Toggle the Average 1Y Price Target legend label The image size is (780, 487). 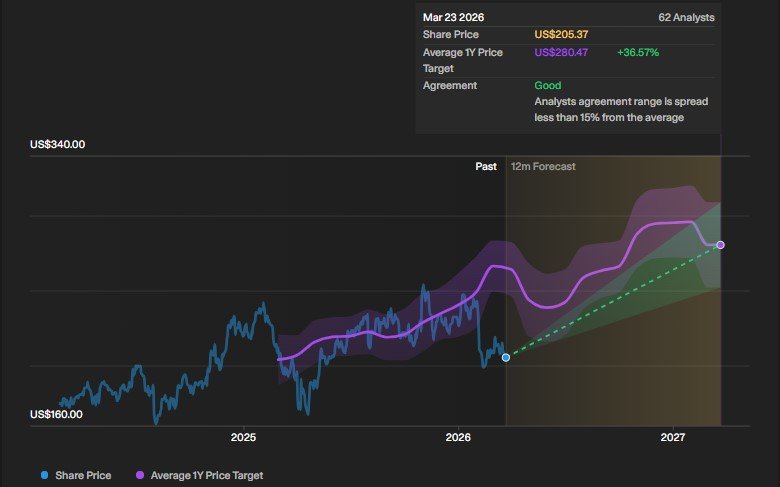click(206, 475)
